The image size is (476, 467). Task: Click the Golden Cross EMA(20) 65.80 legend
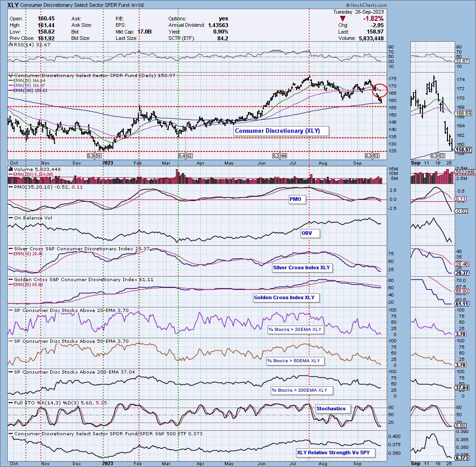coord(25,285)
